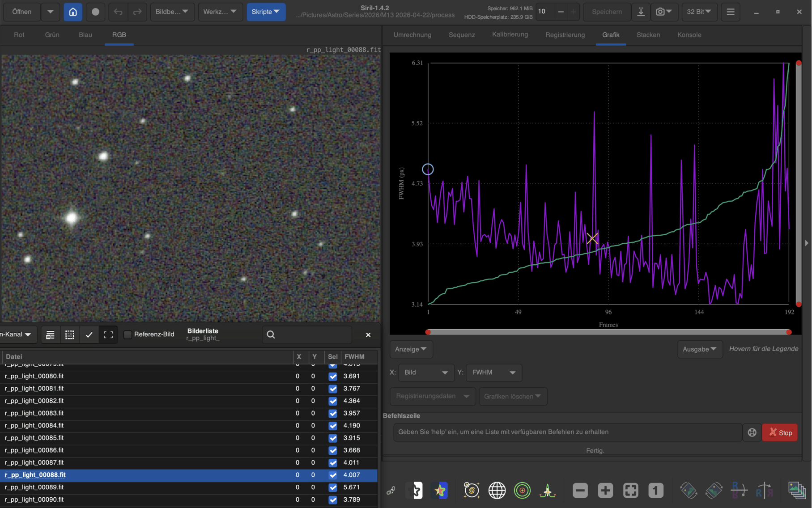The height and width of the screenshot is (508, 812).
Task: Rotate image counter-clockwise icon
Action: tap(689, 491)
